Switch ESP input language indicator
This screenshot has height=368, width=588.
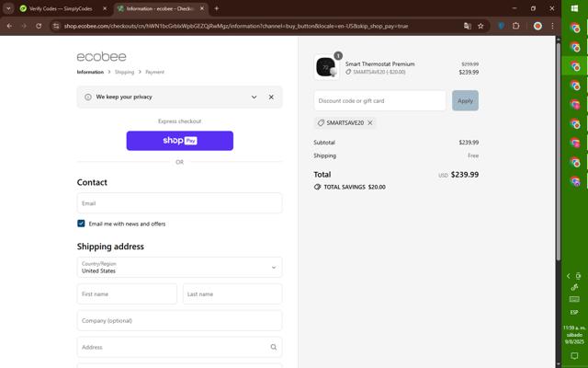point(574,313)
